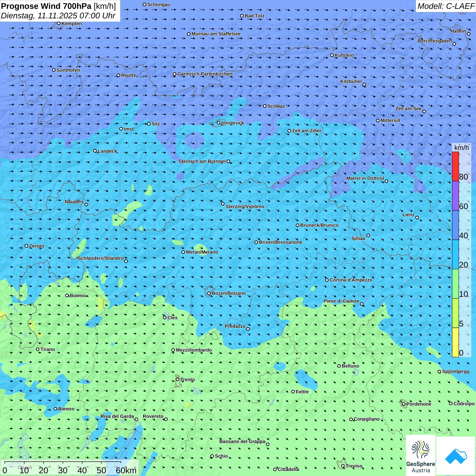Click the 'Predazzo' town label

[235, 326]
